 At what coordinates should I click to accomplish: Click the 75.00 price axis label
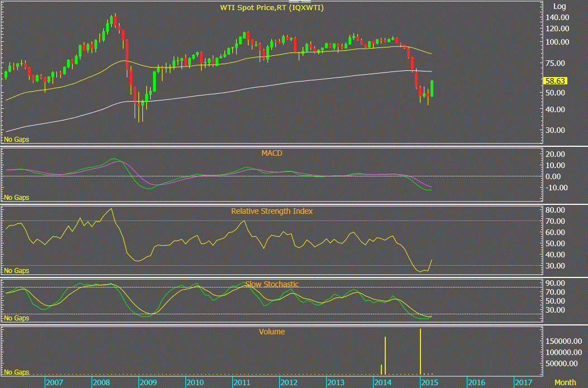(x=555, y=63)
